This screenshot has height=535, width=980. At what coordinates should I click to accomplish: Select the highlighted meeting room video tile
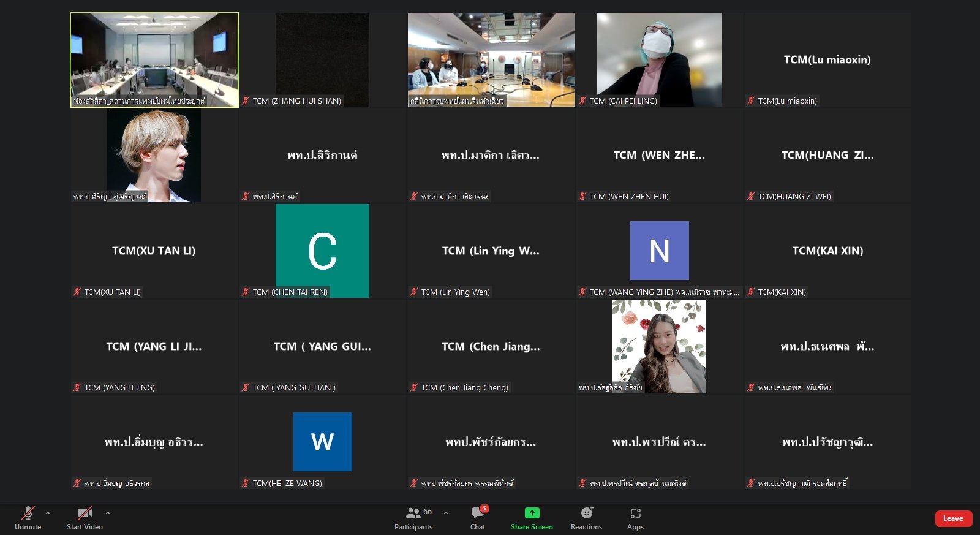(154, 59)
